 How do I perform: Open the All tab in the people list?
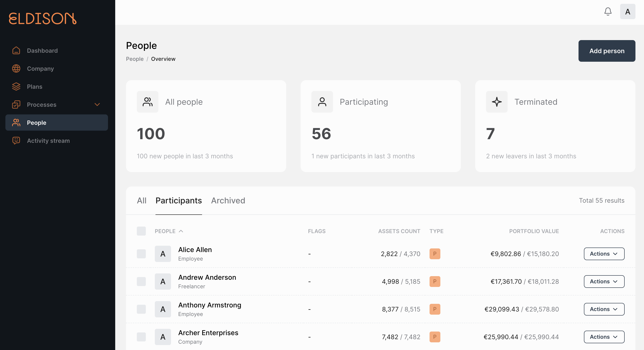tap(142, 200)
